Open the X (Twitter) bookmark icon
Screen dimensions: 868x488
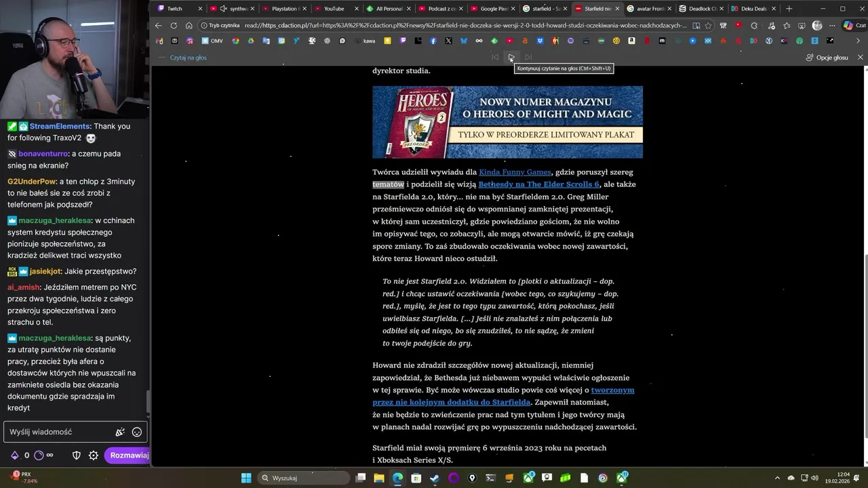click(448, 41)
